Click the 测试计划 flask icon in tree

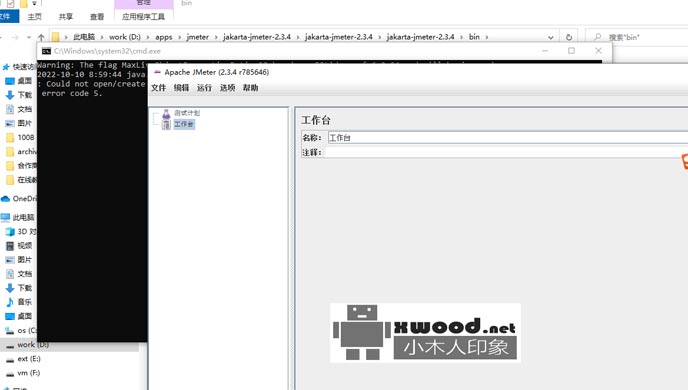[166, 114]
